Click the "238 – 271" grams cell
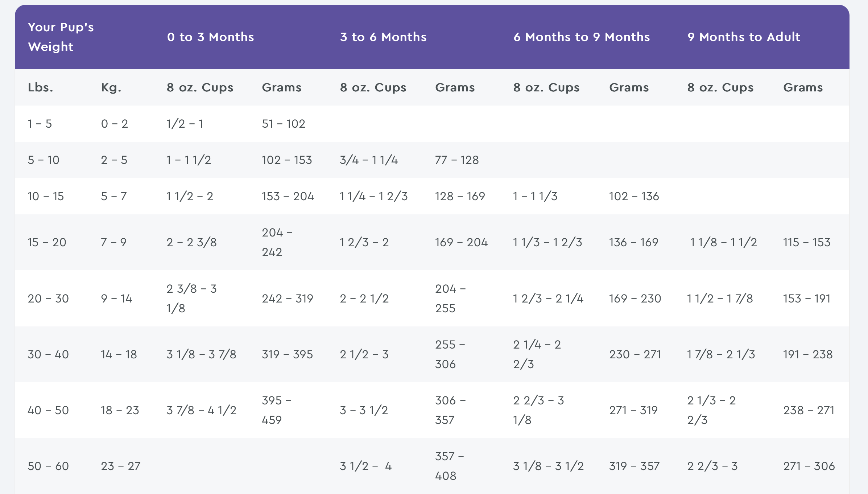The image size is (868, 494). 809,410
